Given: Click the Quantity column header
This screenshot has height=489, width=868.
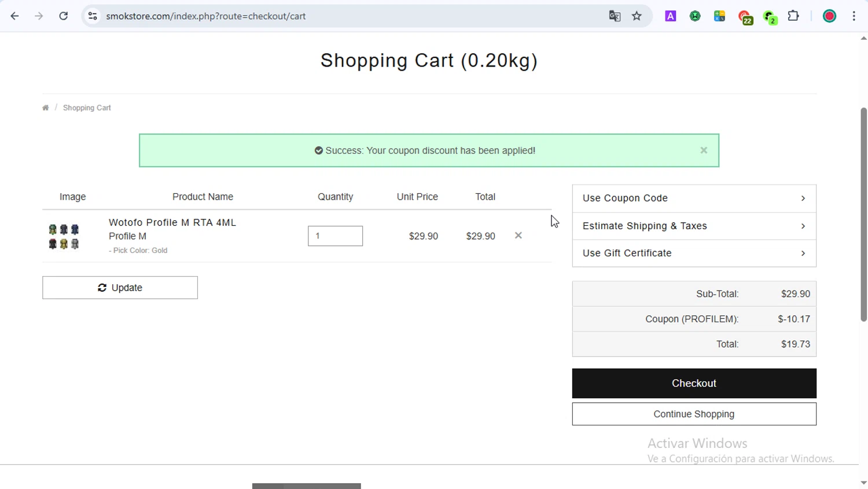Looking at the screenshot, I should (x=335, y=197).
